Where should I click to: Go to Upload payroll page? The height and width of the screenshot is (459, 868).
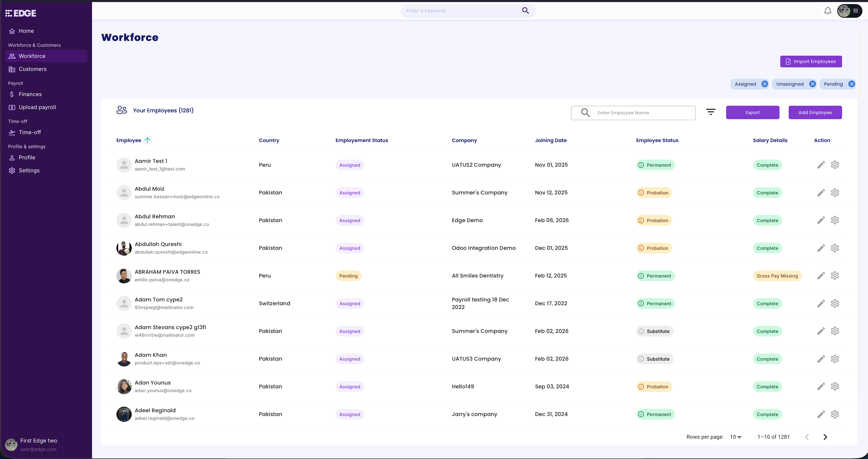pos(37,107)
